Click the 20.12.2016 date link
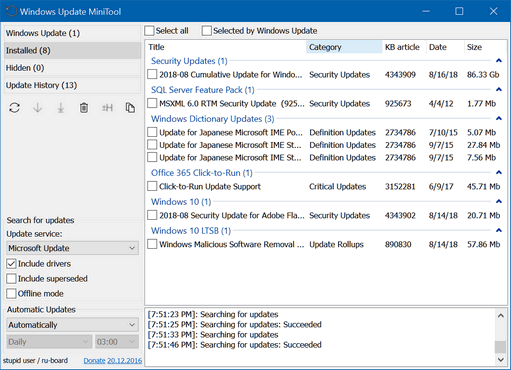The image size is (511, 370). [124, 361]
